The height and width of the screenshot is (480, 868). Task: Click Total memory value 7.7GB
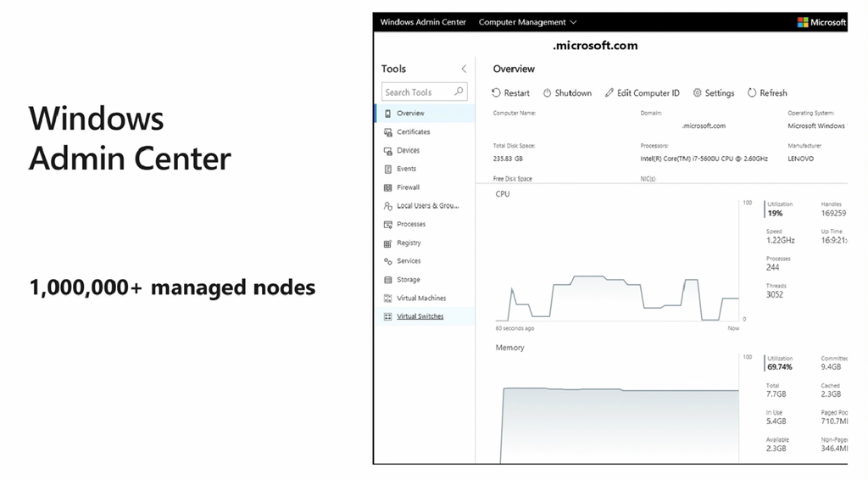pyautogui.click(x=776, y=394)
